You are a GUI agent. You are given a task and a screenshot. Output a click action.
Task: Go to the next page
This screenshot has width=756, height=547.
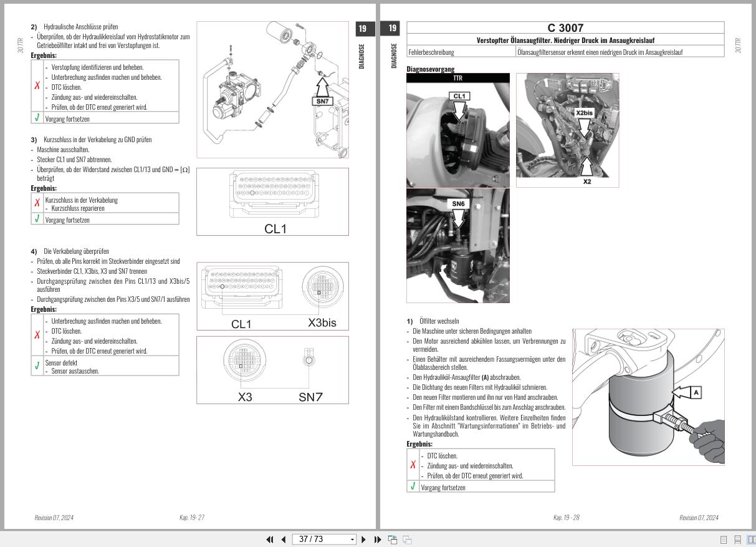point(364,540)
